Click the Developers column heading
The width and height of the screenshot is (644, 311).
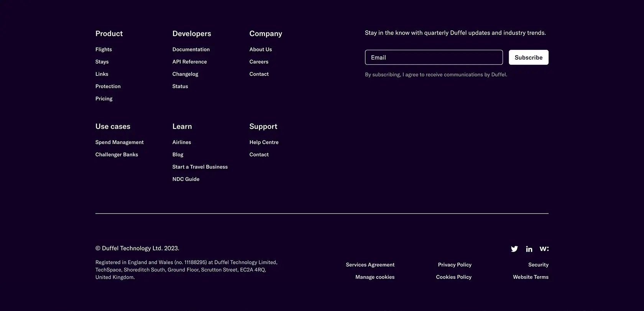[x=192, y=33]
